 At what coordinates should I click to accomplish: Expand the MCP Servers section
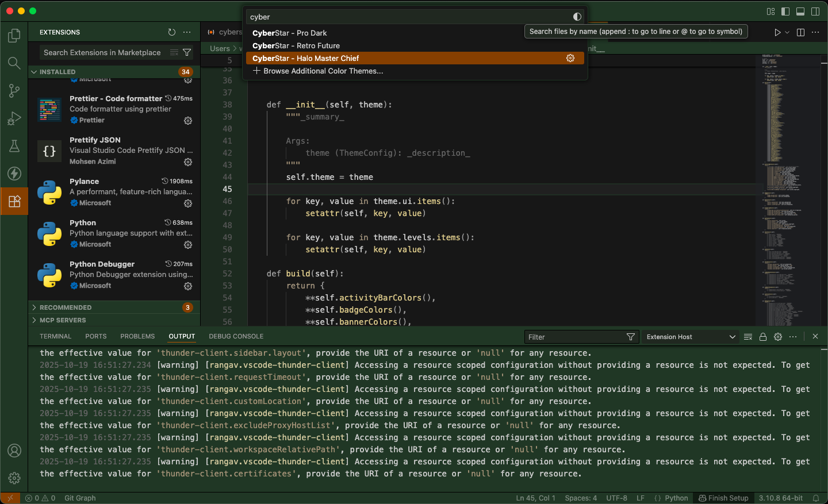pos(114,320)
